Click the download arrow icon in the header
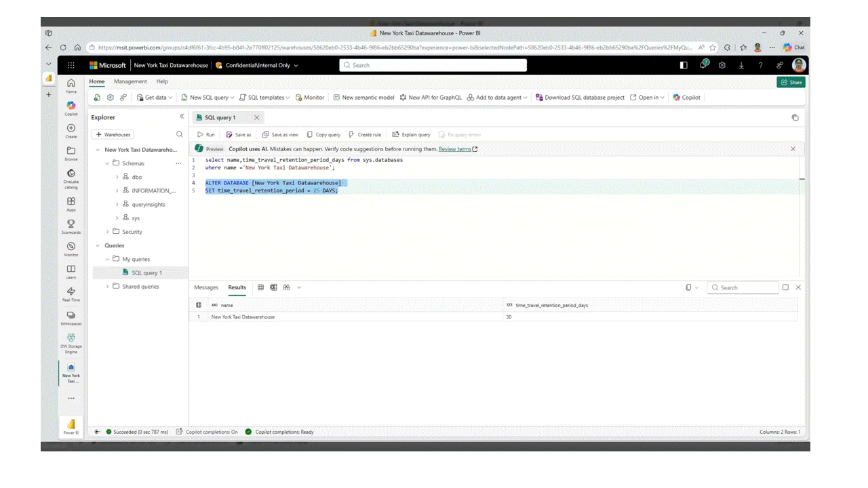The width and height of the screenshot is (868, 488). pos(741,65)
